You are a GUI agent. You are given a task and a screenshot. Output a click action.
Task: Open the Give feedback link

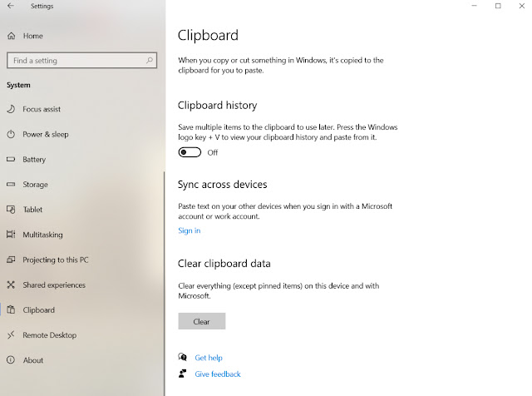[x=218, y=374]
